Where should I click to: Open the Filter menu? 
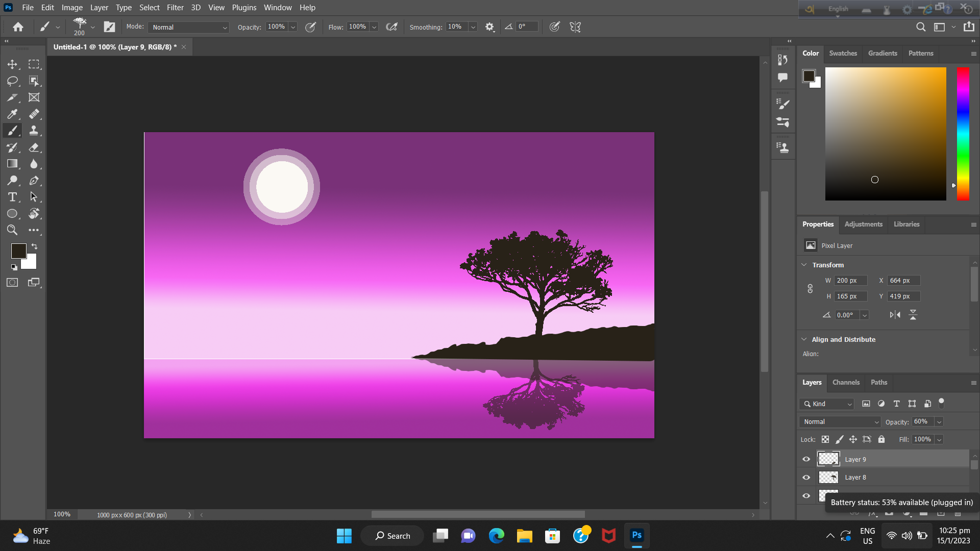coord(175,7)
